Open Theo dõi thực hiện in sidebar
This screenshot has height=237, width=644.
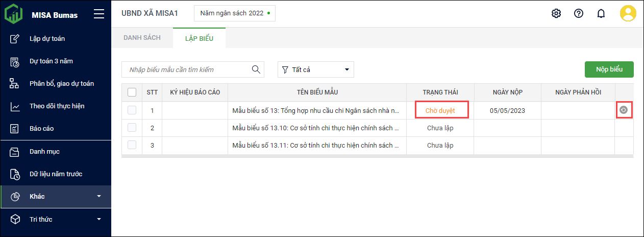[57, 106]
